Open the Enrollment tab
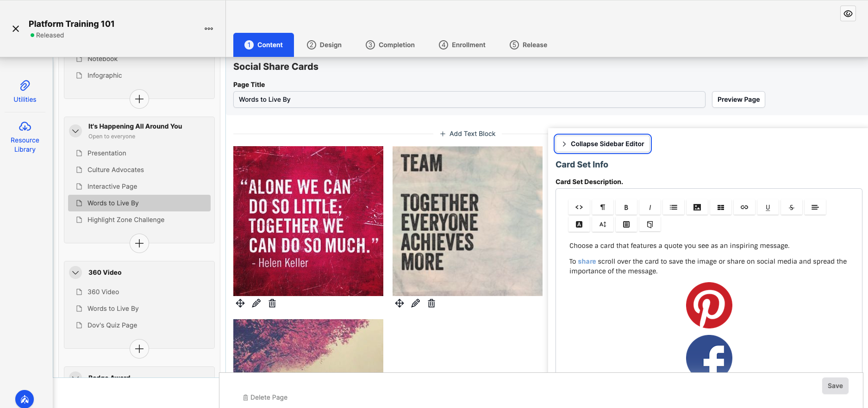Image resolution: width=868 pixels, height=408 pixels. (x=462, y=45)
